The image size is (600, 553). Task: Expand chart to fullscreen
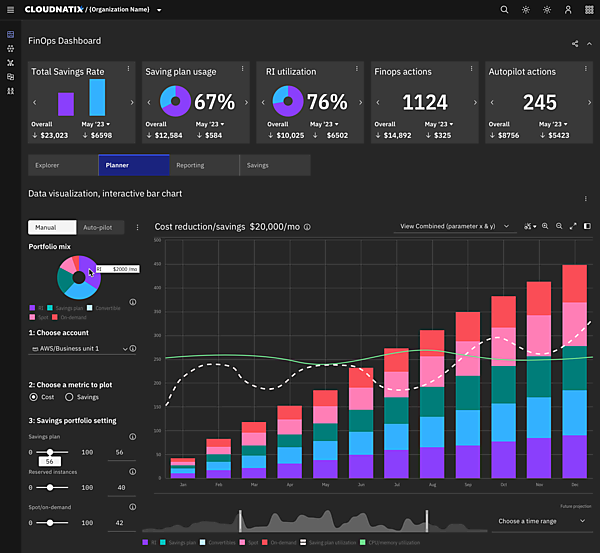[573, 227]
